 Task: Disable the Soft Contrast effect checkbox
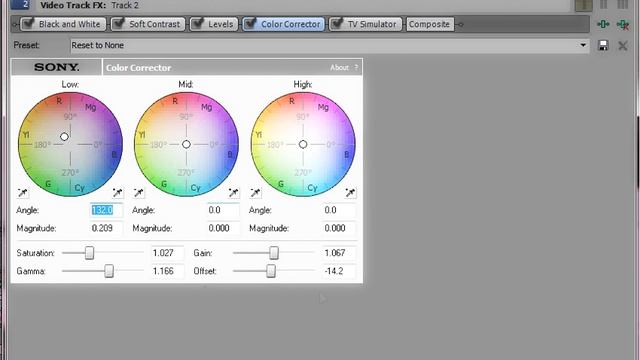pyautogui.click(x=118, y=24)
